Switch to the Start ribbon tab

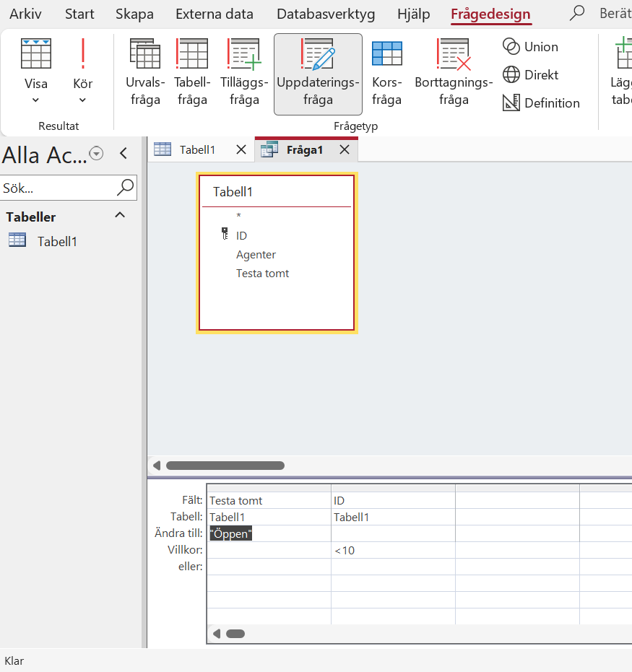[x=79, y=14]
